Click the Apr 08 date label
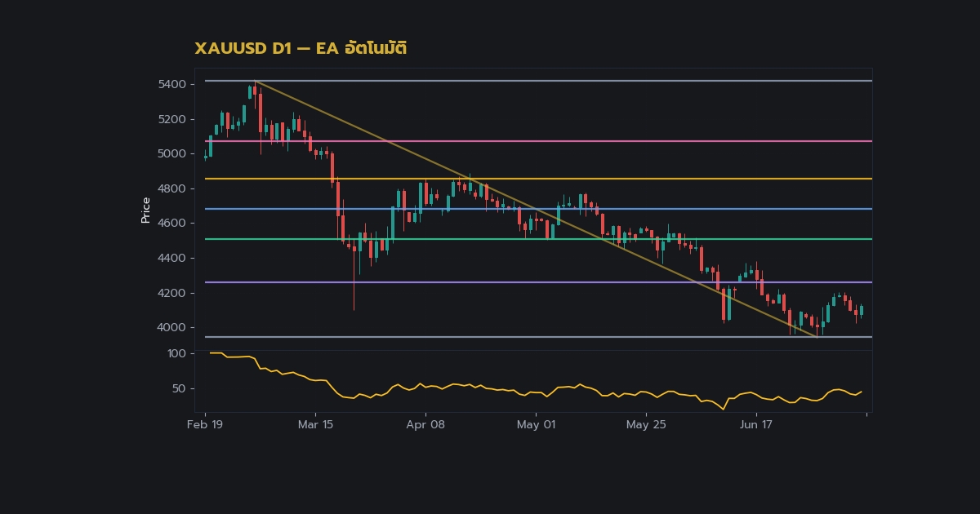Viewport: 980px width, 514px height. 426,424
